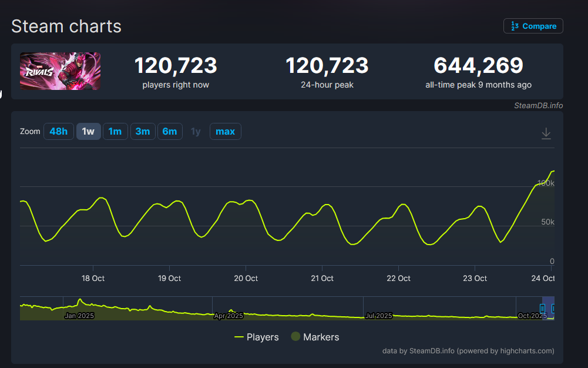The width and height of the screenshot is (588, 368).
Task: Click the 22 Oct axis label
Action: coord(398,278)
